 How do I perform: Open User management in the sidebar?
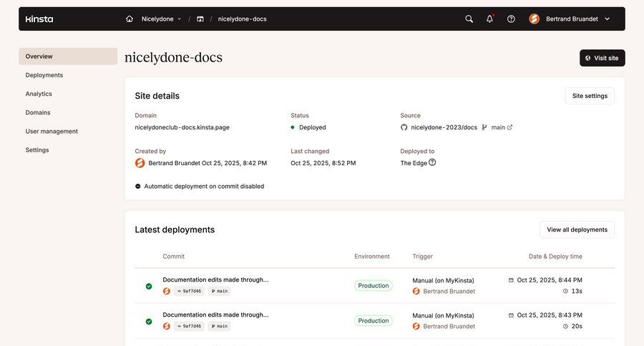[52, 131]
